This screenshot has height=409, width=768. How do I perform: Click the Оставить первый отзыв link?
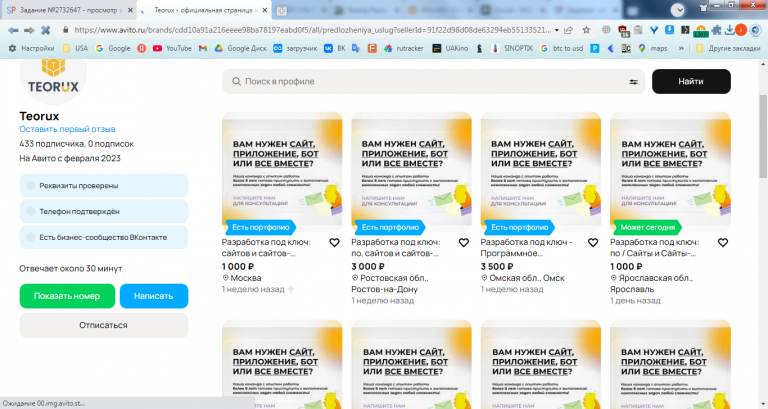pos(67,129)
